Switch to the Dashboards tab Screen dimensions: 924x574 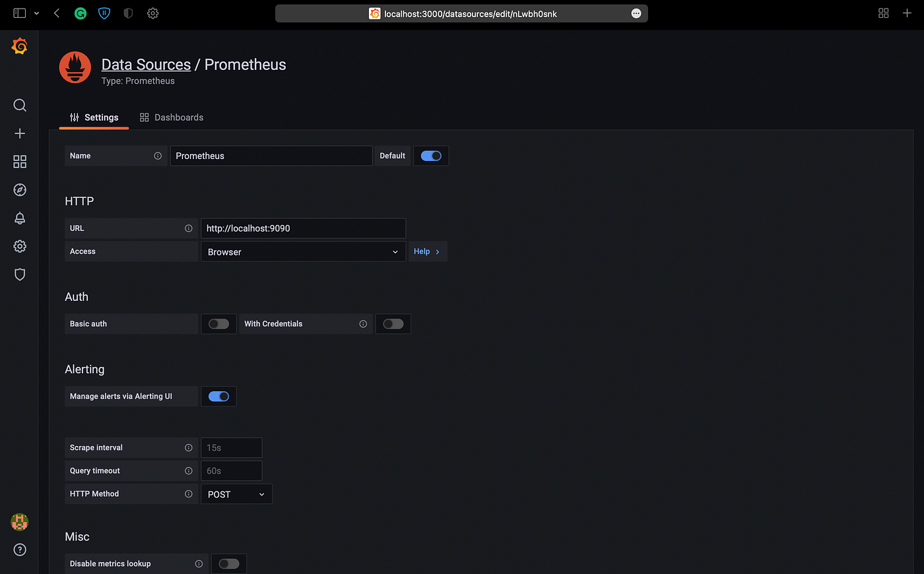tap(172, 117)
